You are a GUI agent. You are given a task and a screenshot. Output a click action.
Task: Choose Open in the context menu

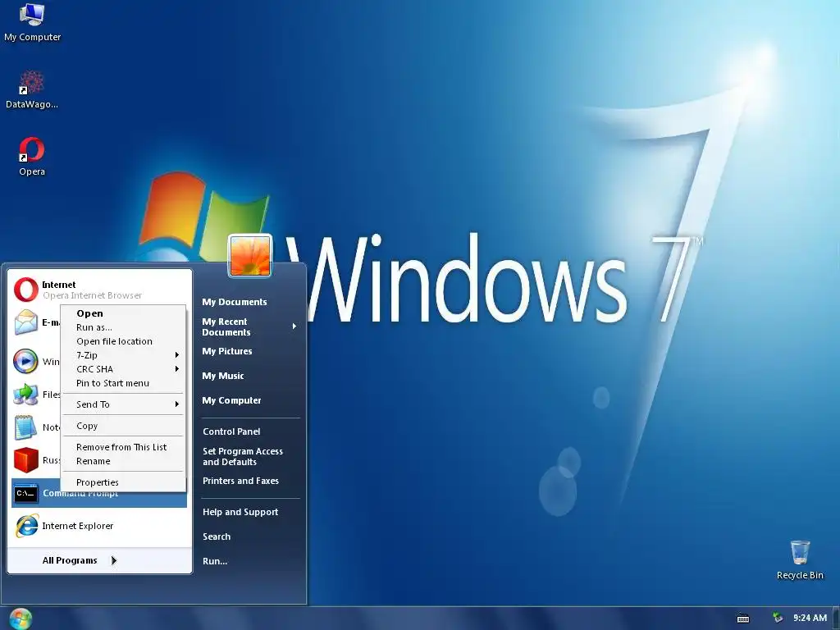(123, 313)
